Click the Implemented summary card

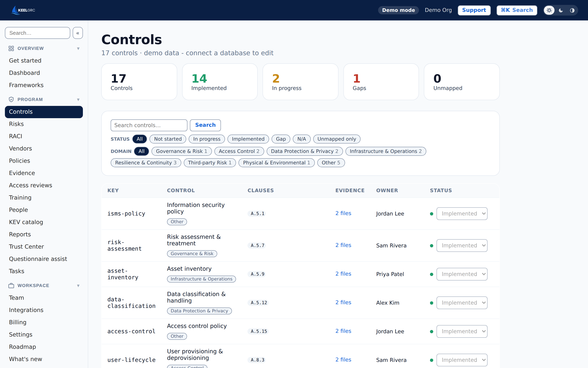tap(220, 82)
